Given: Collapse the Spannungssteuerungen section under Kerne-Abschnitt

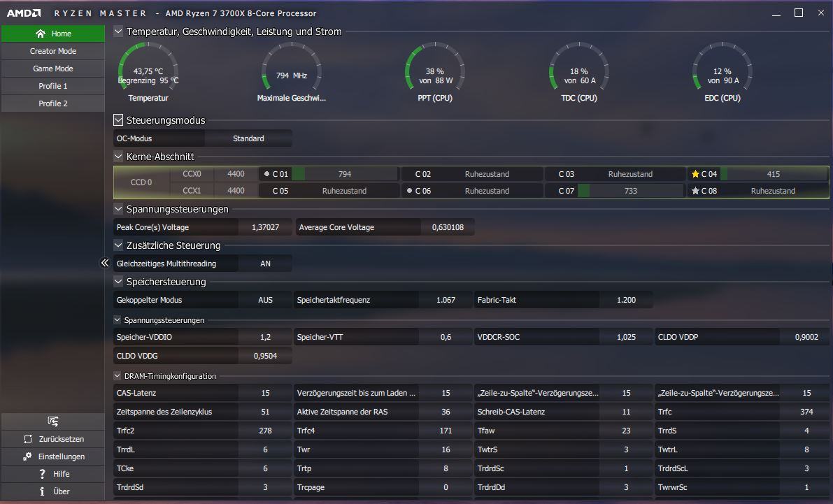Looking at the screenshot, I should point(118,209).
